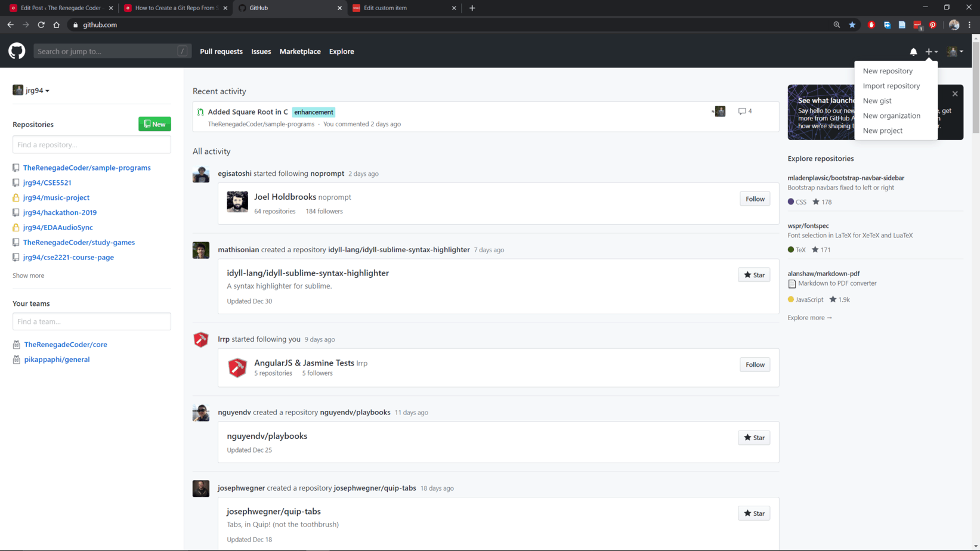
Task: Click lrrp's red rebel avatar
Action: [200, 339]
